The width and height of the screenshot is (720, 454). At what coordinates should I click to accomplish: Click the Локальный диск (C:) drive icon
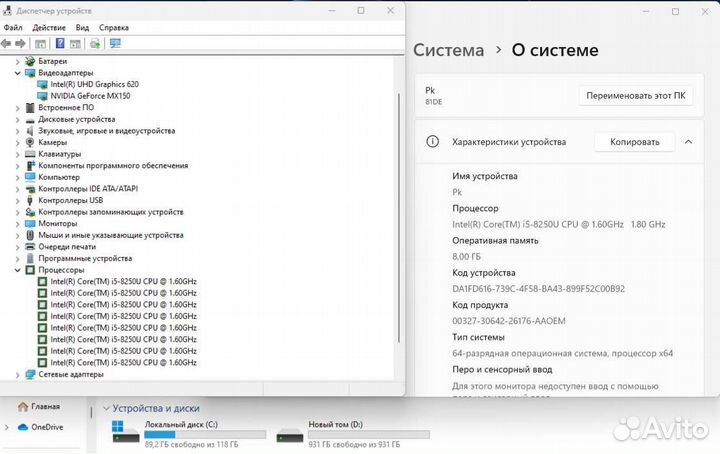(x=125, y=432)
